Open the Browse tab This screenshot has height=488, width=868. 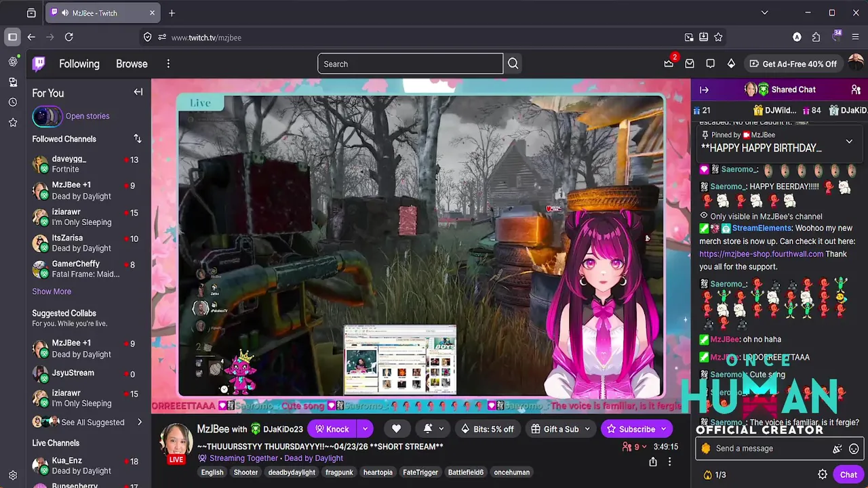click(132, 64)
